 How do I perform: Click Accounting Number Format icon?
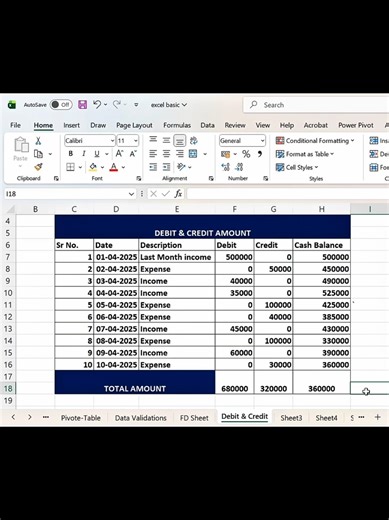[x=226, y=154]
